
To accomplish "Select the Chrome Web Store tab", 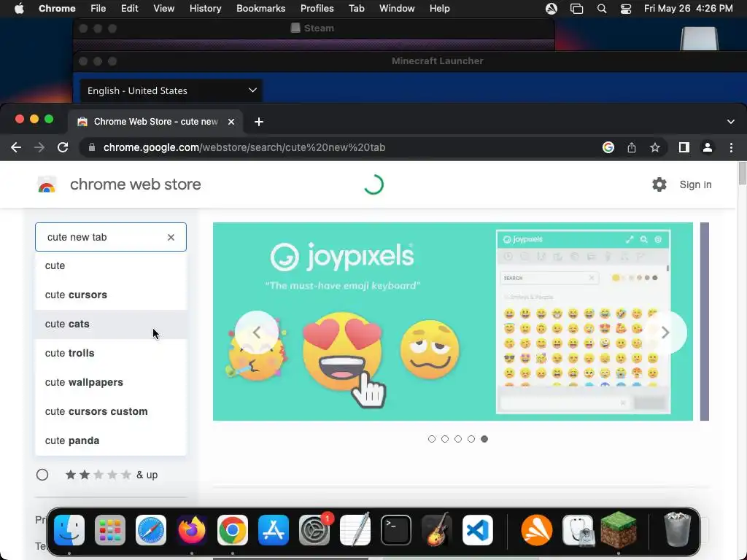I will 155,122.
